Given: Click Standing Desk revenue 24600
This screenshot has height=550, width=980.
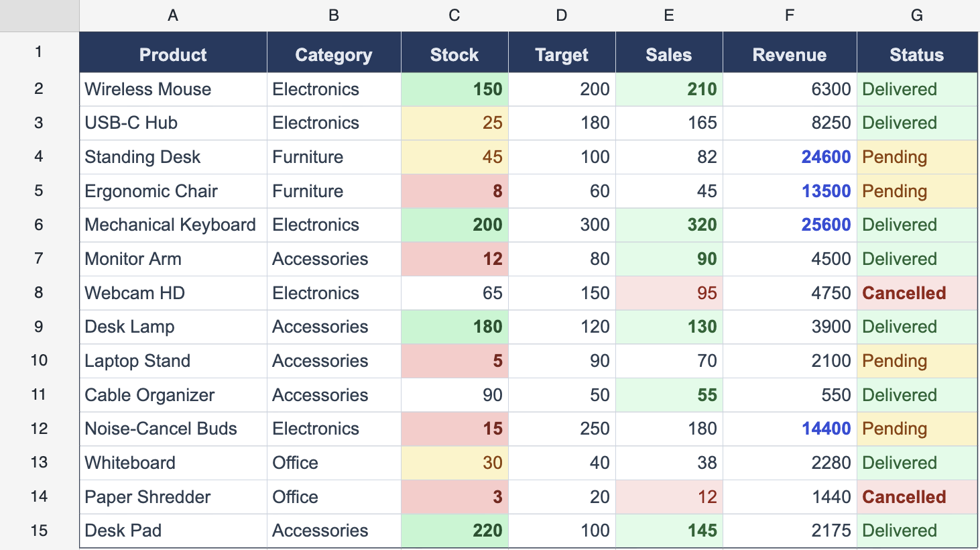Looking at the screenshot, I should pos(789,157).
